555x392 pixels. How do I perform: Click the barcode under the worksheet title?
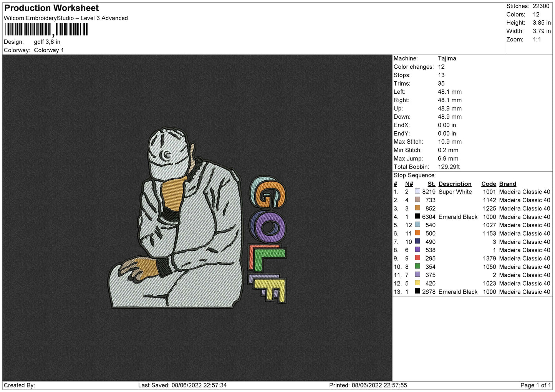tap(46, 30)
